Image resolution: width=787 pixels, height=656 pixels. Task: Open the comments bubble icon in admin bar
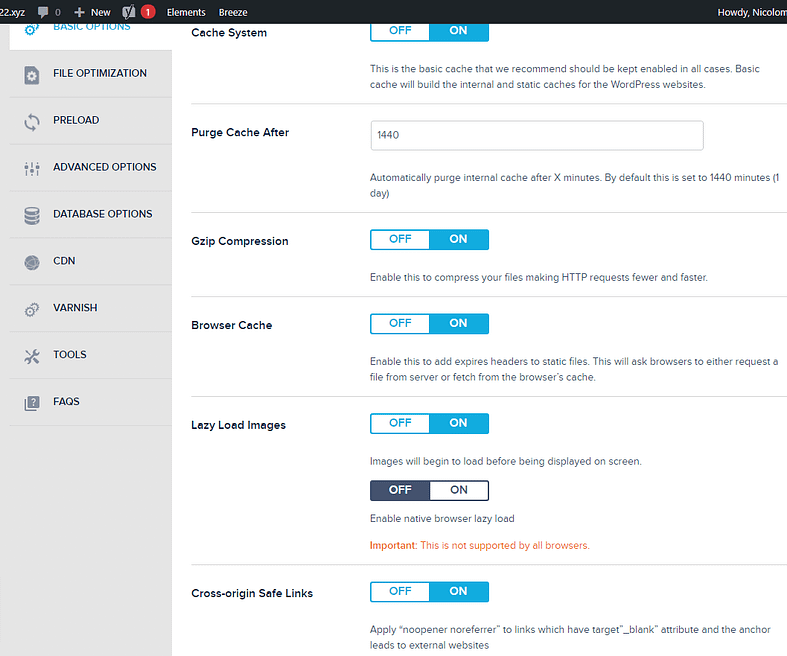tap(43, 12)
